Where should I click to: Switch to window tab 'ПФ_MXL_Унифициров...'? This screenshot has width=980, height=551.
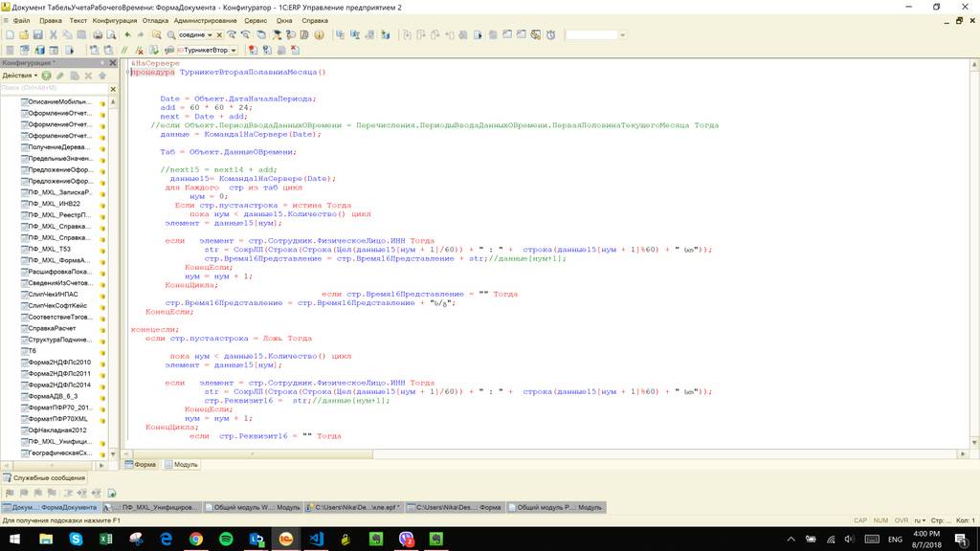click(152, 507)
